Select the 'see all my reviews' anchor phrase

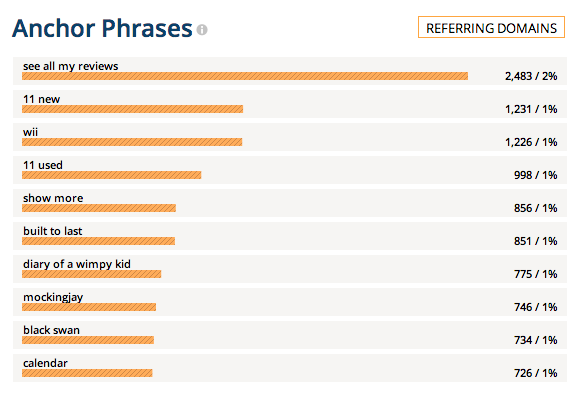point(71,66)
